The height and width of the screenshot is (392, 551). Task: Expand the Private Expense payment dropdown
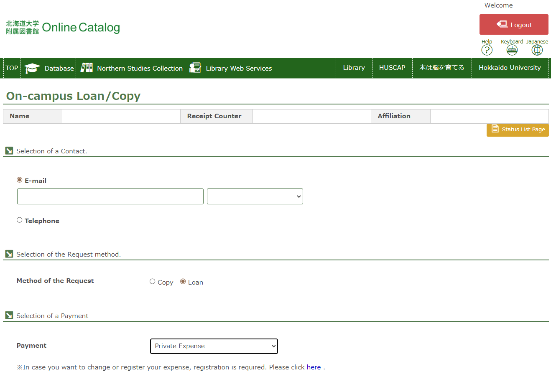tap(214, 346)
